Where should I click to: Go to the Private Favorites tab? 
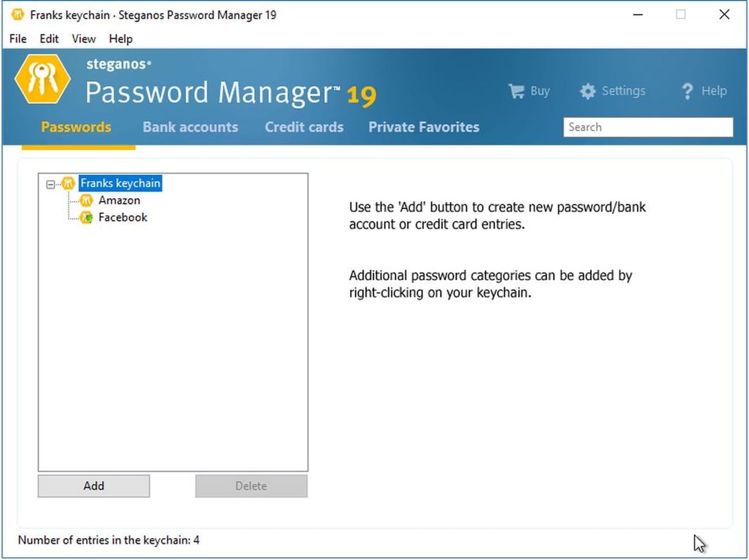click(x=424, y=127)
